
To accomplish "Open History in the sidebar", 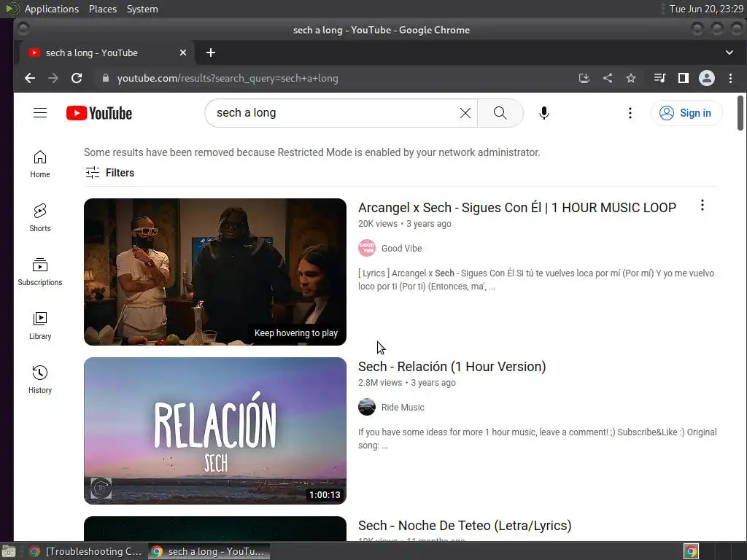I will pyautogui.click(x=40, y=379).
